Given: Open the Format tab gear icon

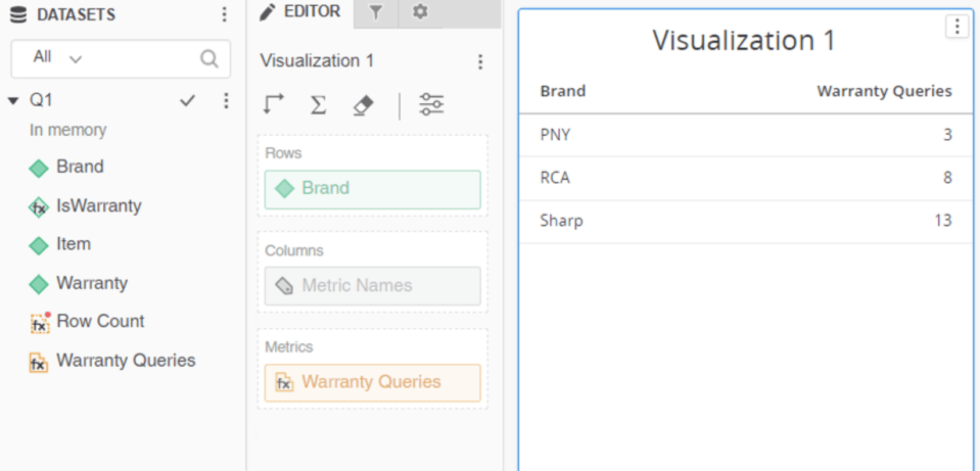Looking at the screenshot, I should tap(420, 12).
